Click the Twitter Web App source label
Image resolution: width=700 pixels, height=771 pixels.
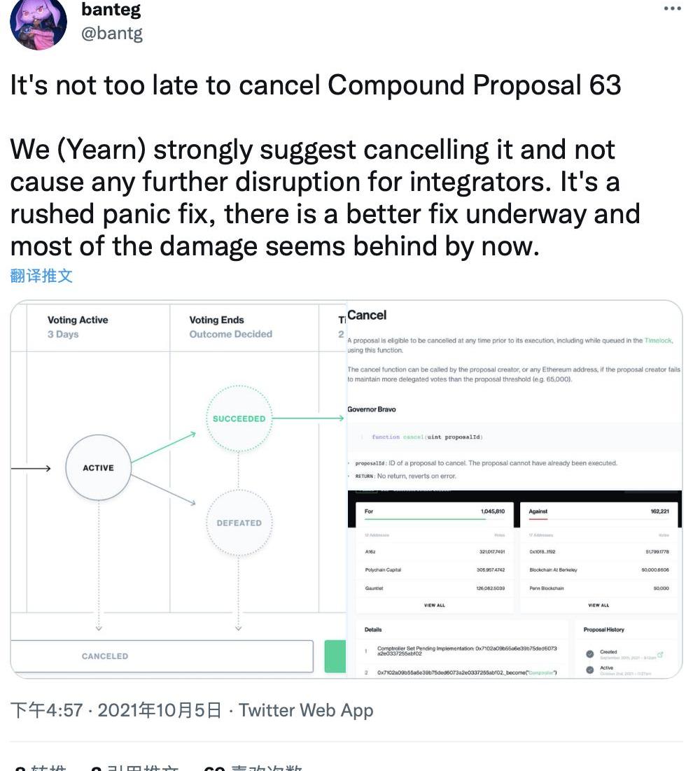[306, 710]
